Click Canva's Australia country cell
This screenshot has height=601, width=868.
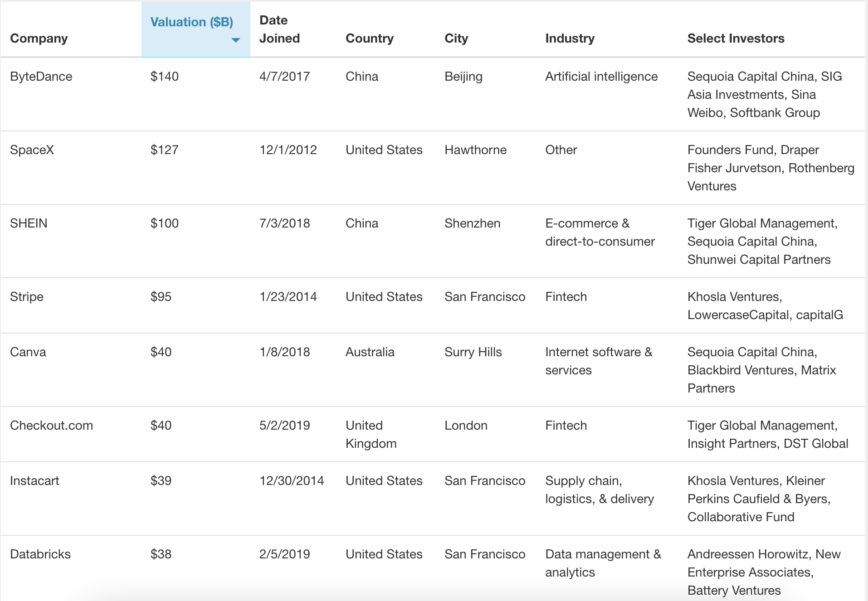pos(370,352)
